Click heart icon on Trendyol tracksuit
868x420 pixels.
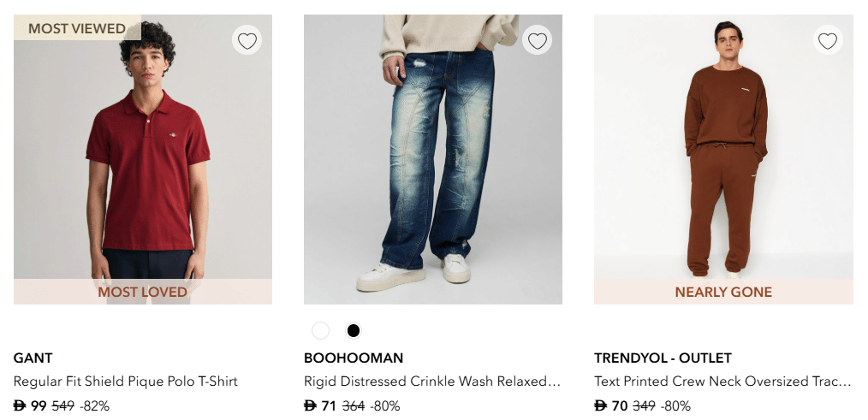coord(828,41)
